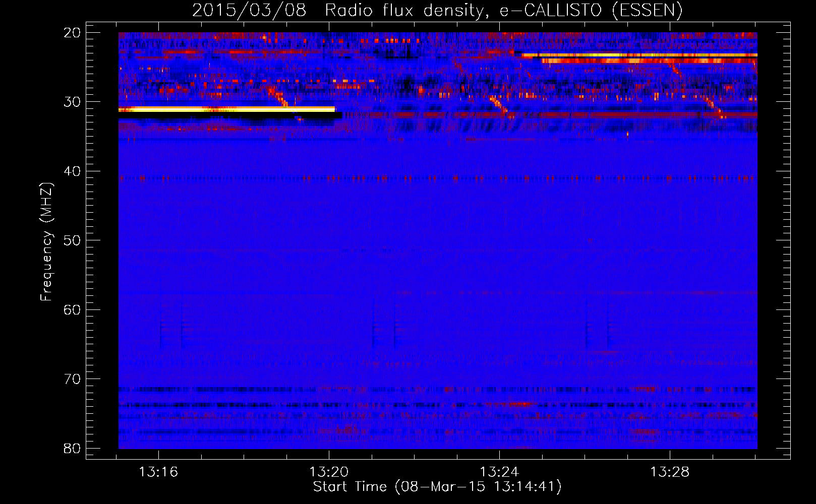Click the 30 frequency tick label
The width and height of the screenshot is (816, 504).
click(72, 102)
